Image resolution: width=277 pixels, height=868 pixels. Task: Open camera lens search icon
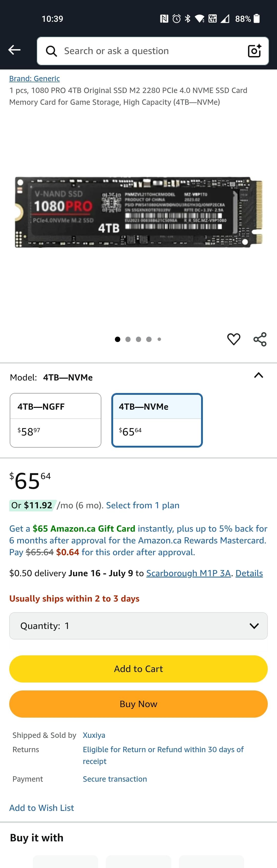(x=254, y=51)
